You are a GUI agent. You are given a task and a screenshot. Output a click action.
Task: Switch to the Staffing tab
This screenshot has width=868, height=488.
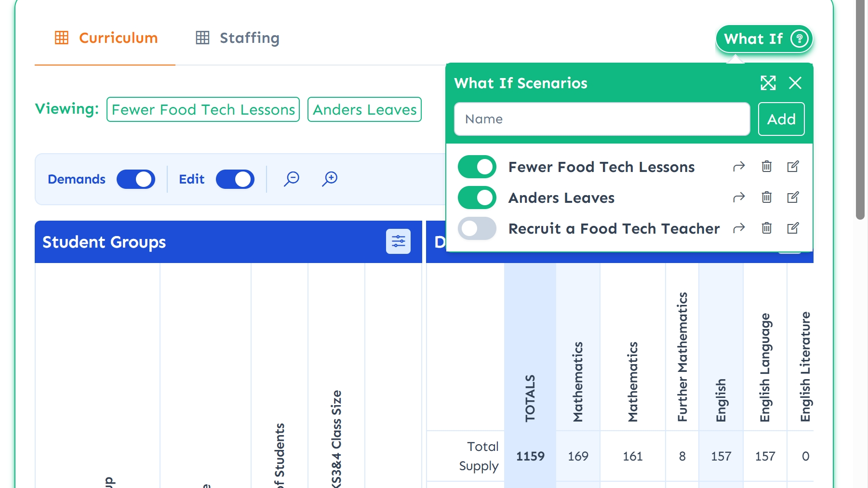coord(238,38)
